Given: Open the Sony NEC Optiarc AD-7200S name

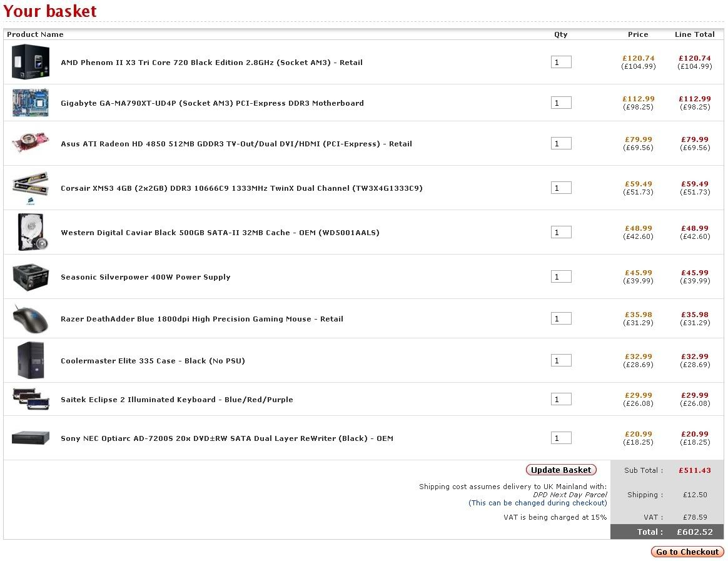Looking at the screenshot, I should click(x=227, y=438).
